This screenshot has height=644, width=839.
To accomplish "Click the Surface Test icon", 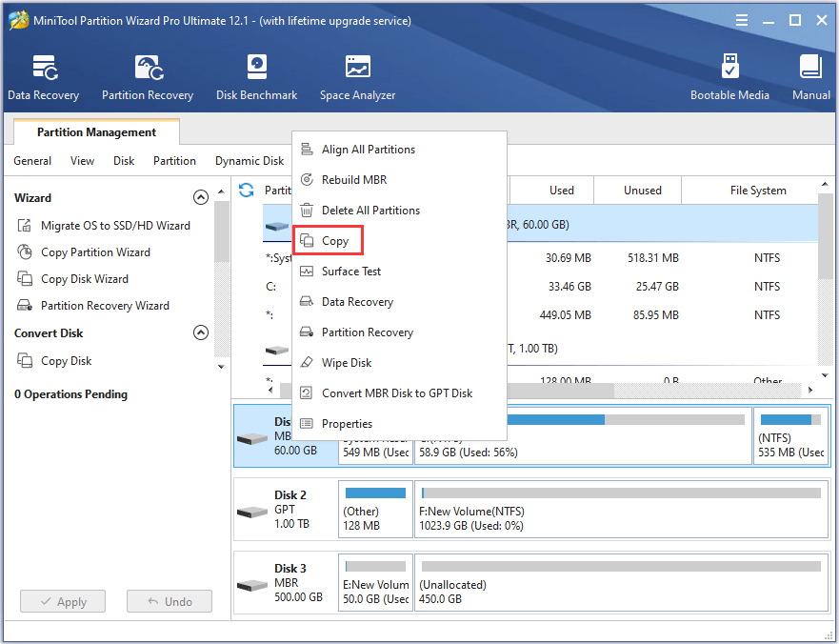I will coord(307,271).
